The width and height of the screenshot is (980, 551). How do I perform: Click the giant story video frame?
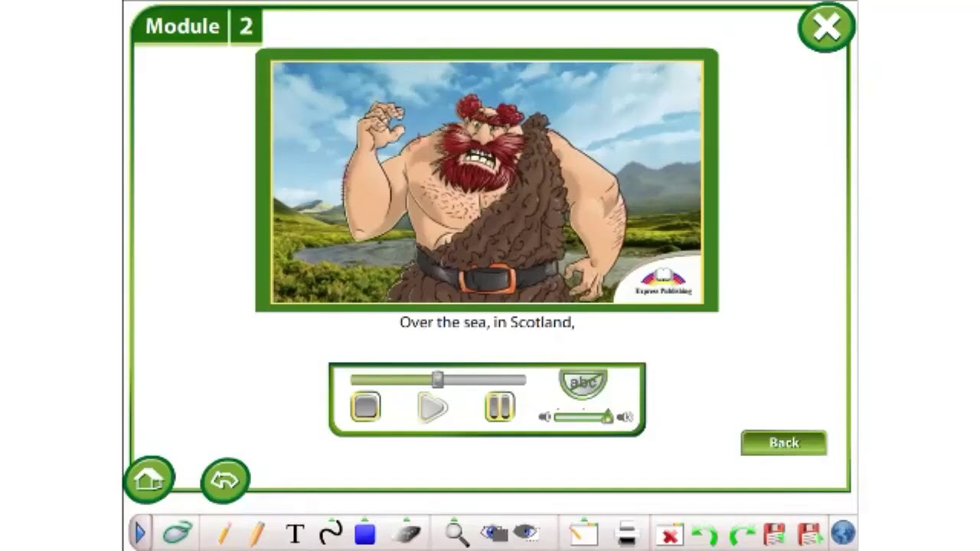pos(487,181)
